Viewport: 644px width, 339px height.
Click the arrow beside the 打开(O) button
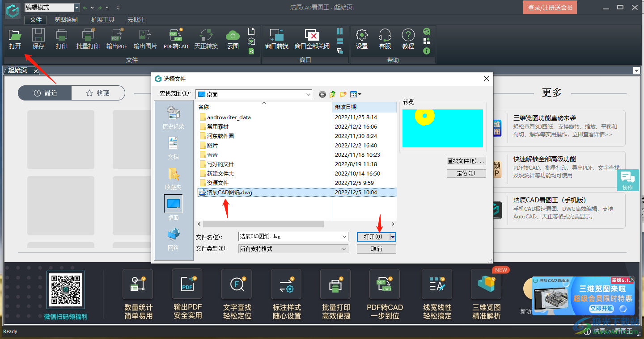tap(393, 237)
